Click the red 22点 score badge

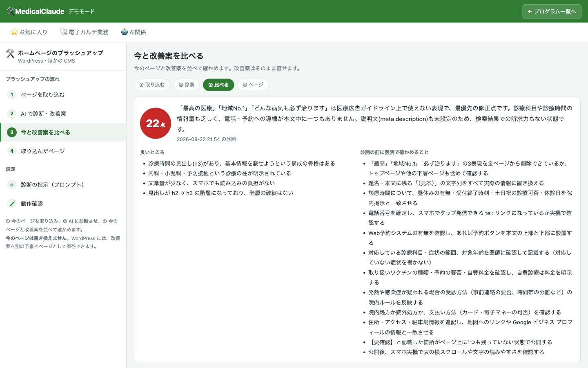(156, 123)
